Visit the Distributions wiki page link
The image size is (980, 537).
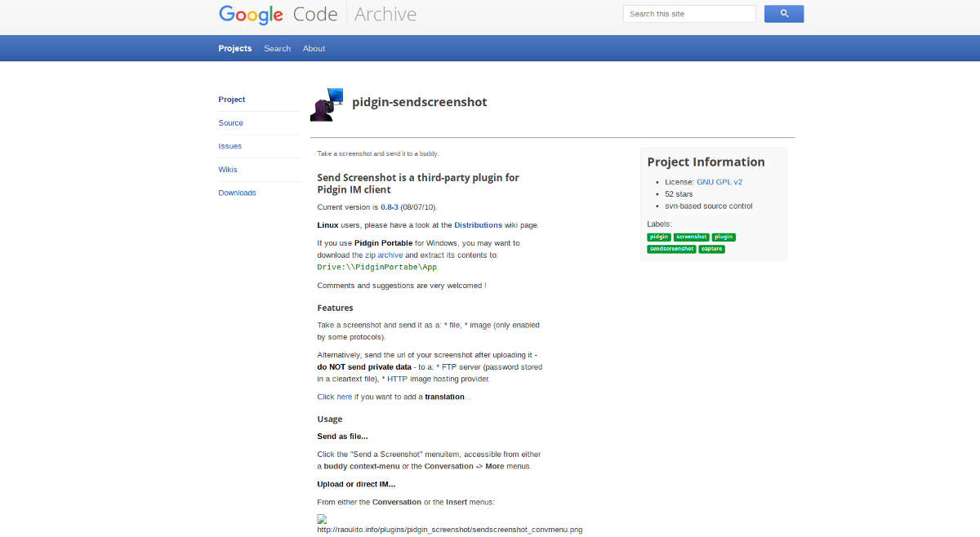[x=478, y=224]
